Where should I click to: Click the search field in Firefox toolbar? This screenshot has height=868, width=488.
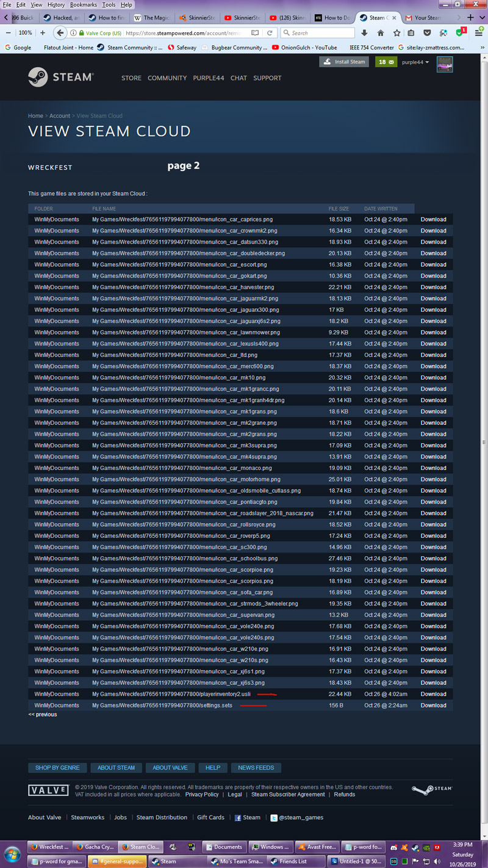316,33
